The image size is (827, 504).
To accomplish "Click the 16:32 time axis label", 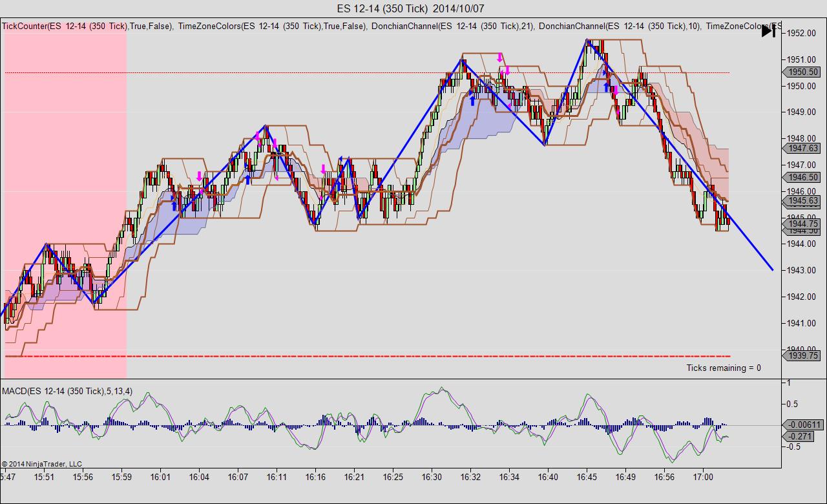I will [x=470, y=477].
